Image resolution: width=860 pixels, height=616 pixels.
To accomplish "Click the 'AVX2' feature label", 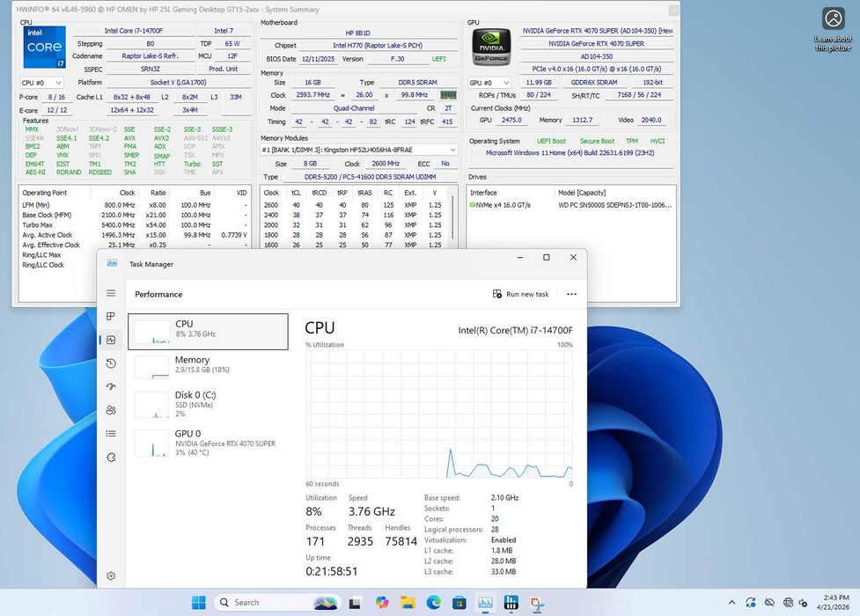I will coord(161,138).
